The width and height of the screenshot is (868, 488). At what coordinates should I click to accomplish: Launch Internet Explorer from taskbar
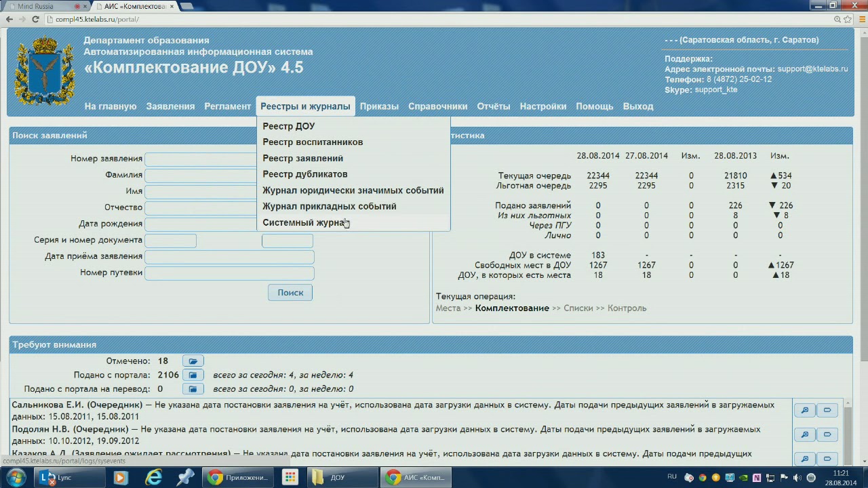click(153, 477)
